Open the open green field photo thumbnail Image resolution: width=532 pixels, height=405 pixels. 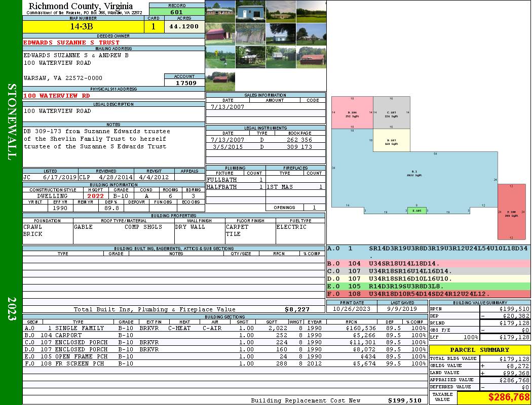tap(311, 11)
